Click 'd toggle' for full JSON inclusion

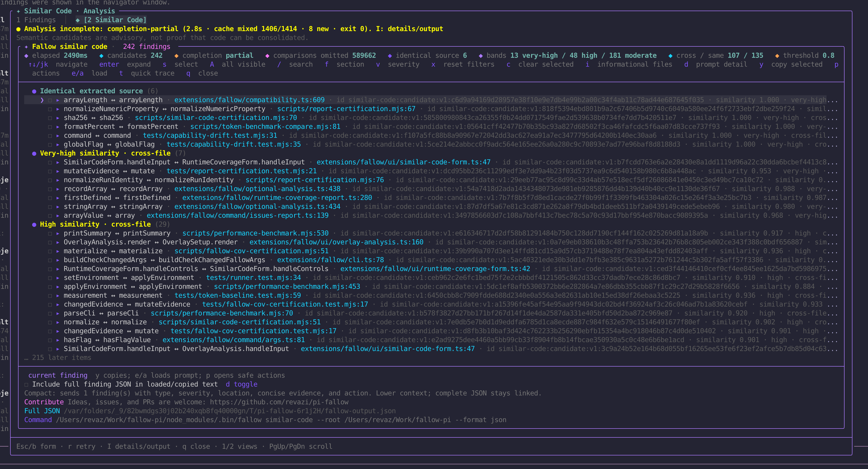coord(242,385)
